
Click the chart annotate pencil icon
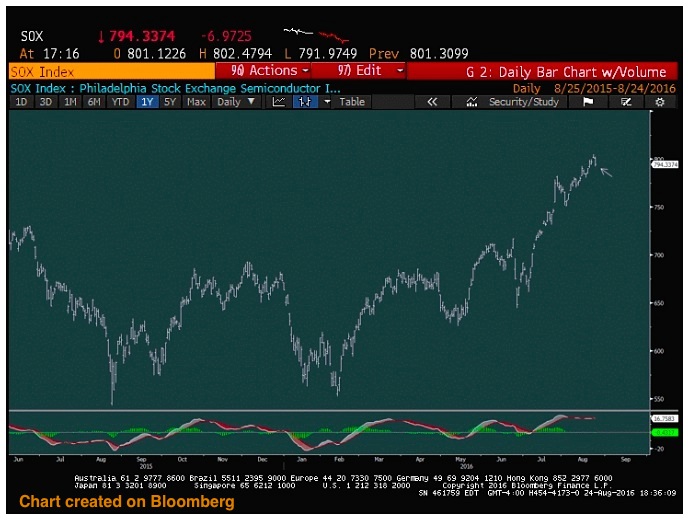coord(626,102)
